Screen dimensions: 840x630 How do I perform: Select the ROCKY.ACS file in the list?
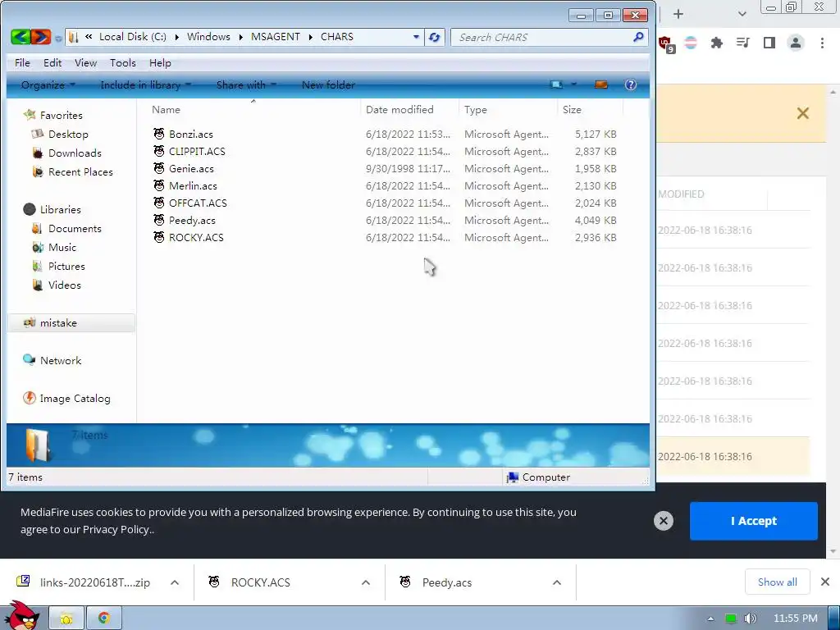(196, 237)
